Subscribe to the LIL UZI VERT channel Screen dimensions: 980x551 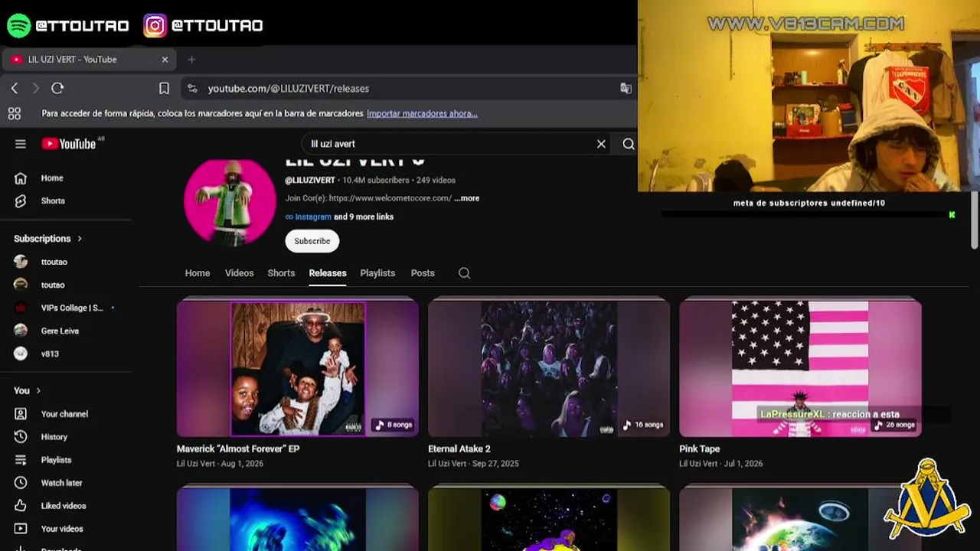pos(312,241)
